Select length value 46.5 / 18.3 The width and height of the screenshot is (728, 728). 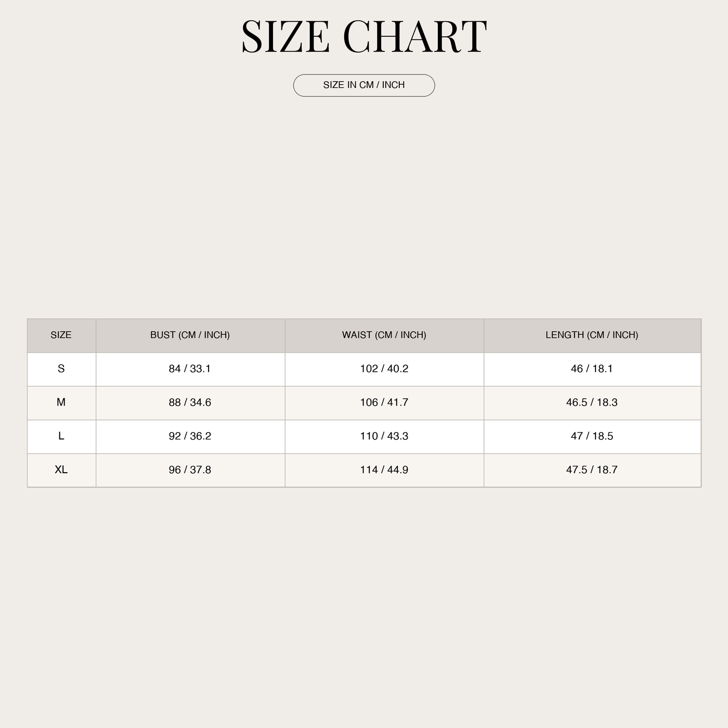tap(592, 402)
